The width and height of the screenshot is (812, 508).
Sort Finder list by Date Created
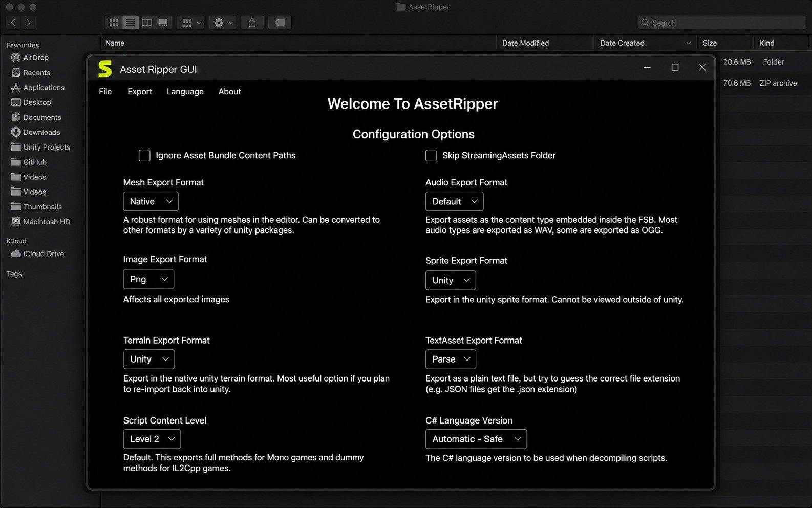point(646,43)
